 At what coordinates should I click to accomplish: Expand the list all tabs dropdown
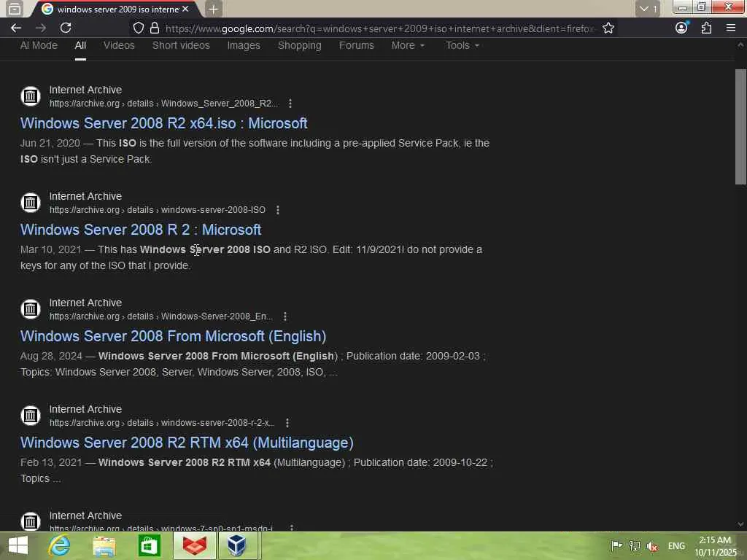(648, 9)
